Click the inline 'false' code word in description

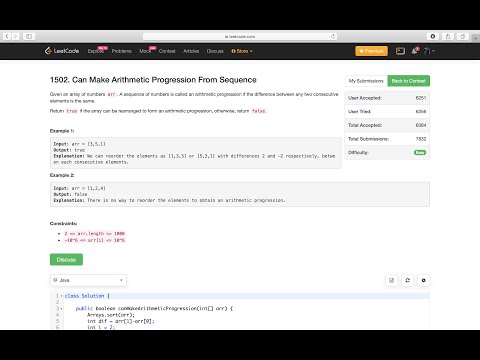click(259, 111)
